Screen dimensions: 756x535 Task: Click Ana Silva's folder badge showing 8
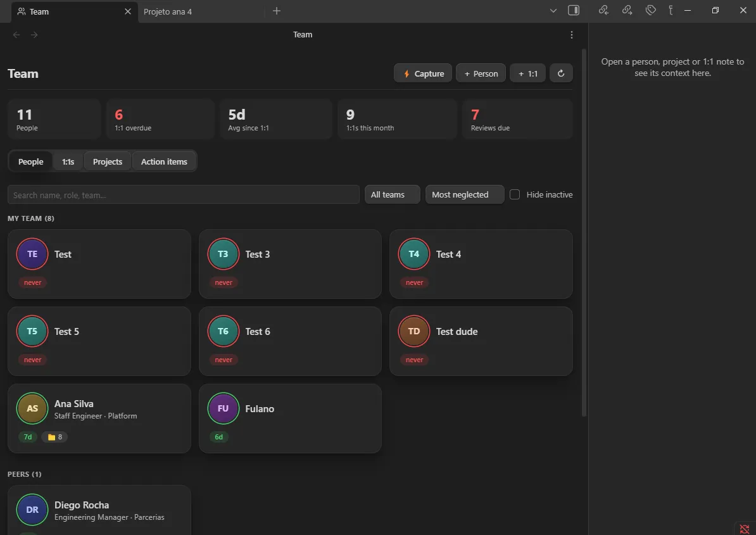[54, 437]
